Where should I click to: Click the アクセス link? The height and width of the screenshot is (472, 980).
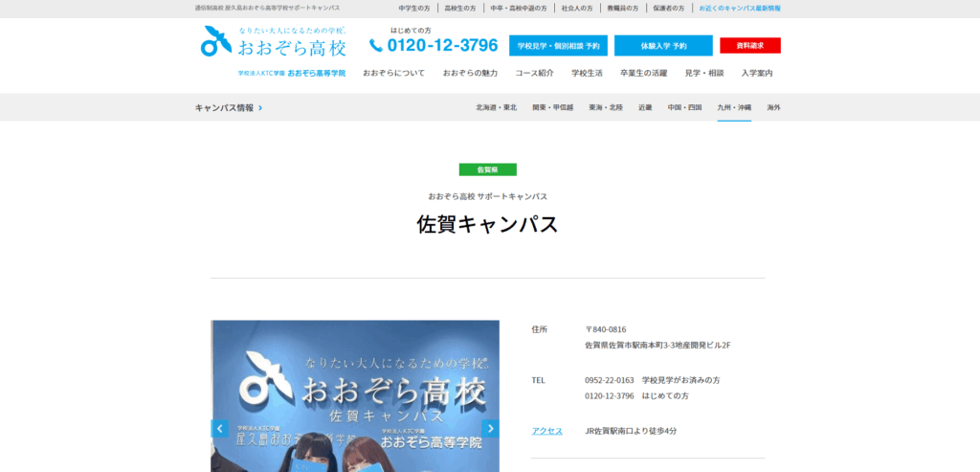(x=546, y=431)
